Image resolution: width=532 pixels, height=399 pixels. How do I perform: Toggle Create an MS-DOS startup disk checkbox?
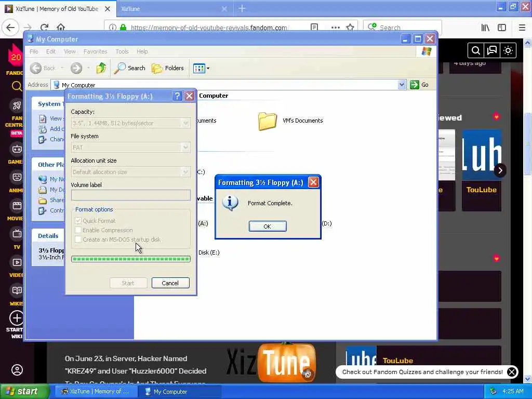78,240
